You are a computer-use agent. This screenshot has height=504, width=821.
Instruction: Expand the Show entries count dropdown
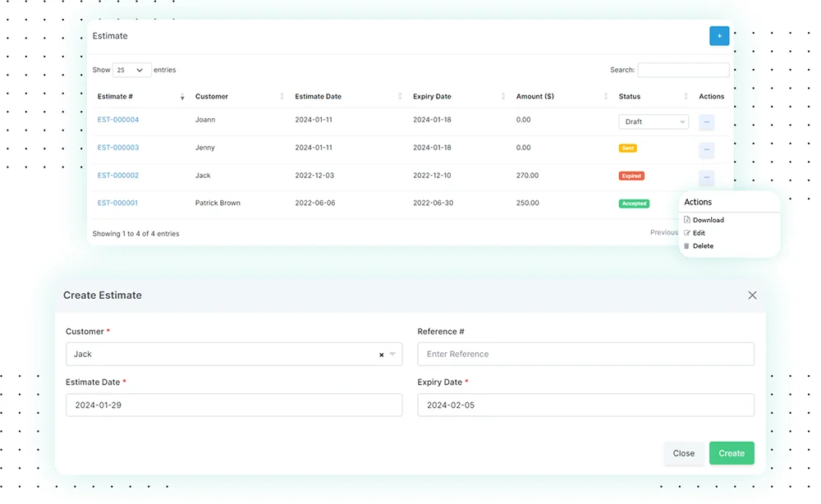click(x=131, y=71)
